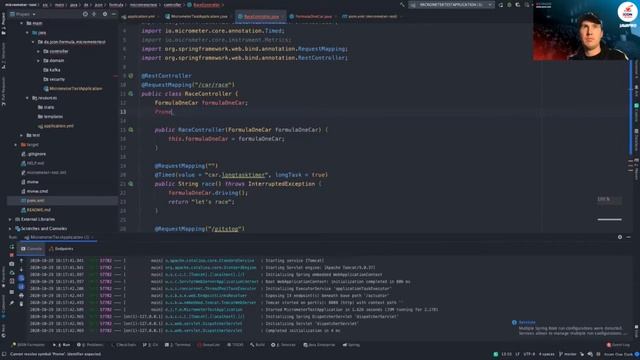The width and height of the screenshot is (640, 360).
Task: Open the Console tab in Run panel
Action: coord(31,249)
